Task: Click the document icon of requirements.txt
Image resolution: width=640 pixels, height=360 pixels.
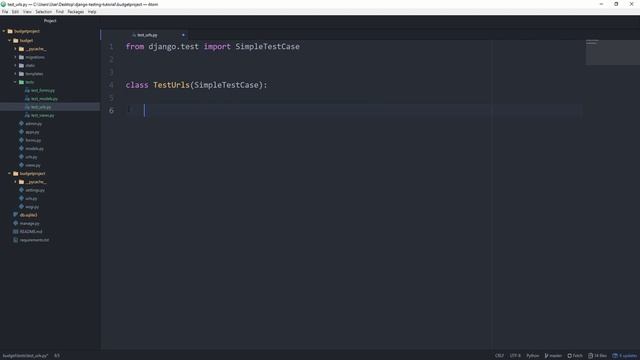Action: click(16, 240)
